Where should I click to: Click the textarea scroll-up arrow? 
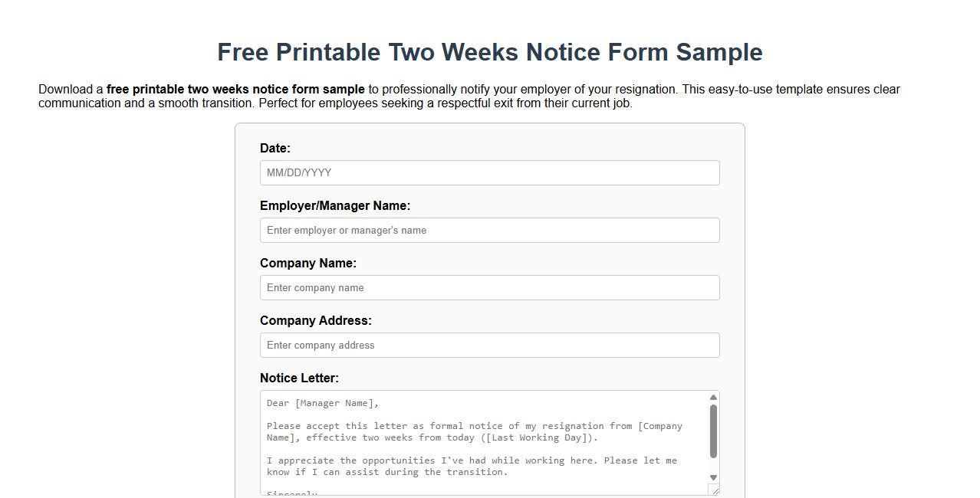pyautogui.click(x=712, y=397)
